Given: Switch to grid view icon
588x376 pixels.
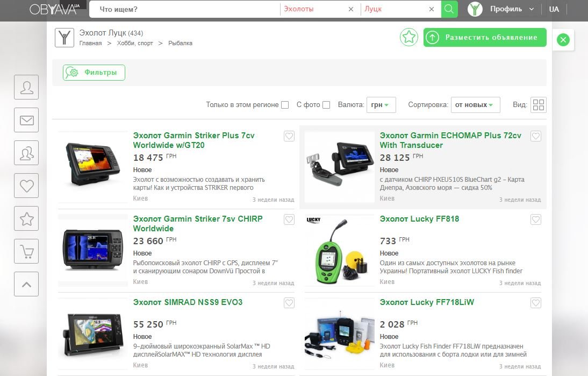Looking at the screenshot, I should [539, 105].
